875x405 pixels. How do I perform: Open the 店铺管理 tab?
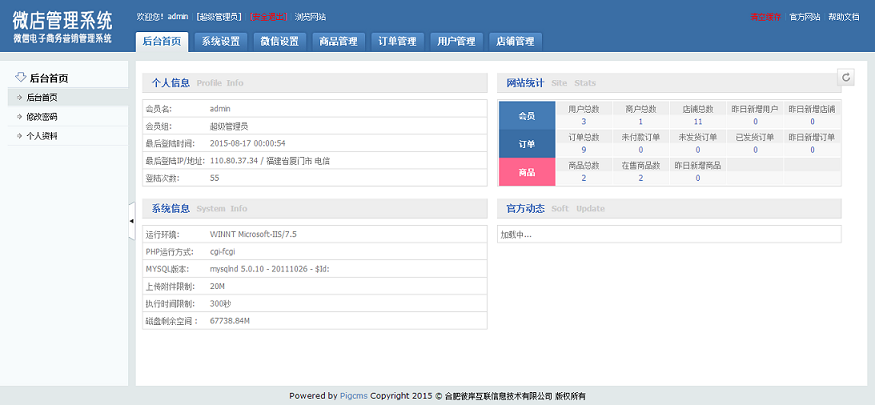[515, 42]
